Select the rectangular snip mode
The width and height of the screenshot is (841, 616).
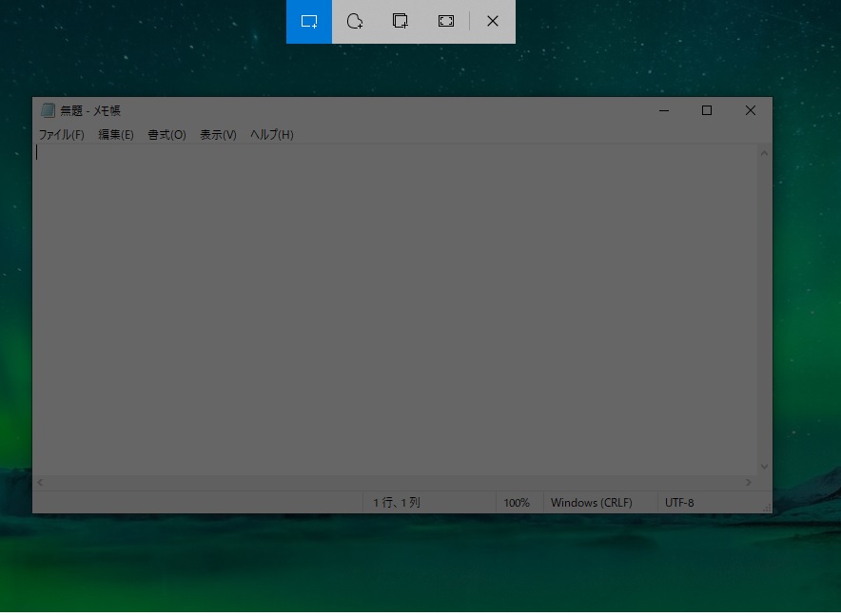309,22
